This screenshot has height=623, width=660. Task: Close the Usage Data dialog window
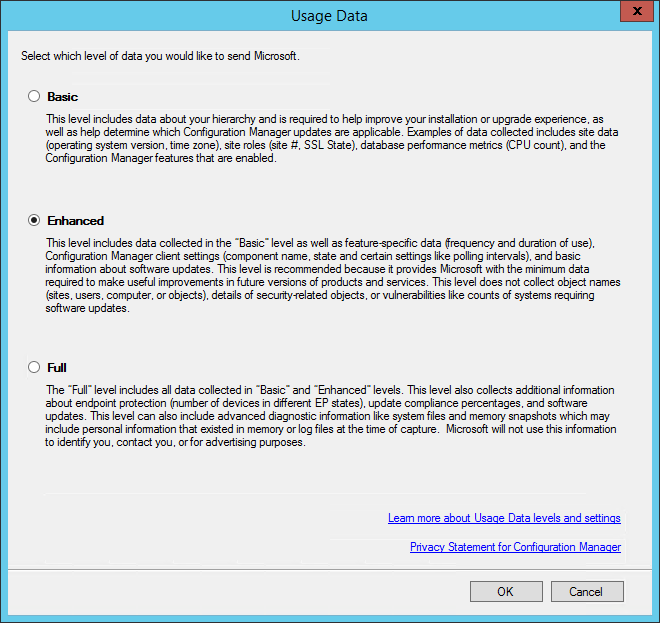tap(637, 11)
